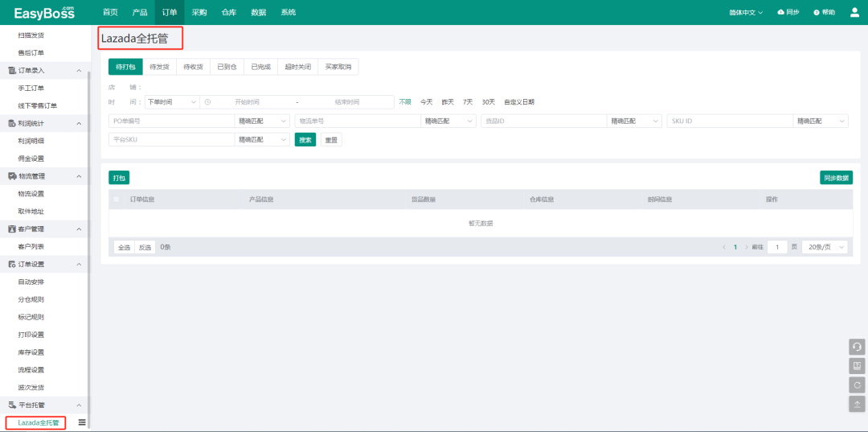The image size is (868, 432).
Task: Focus the PO单编号 input field
Action: pos(172,121)
